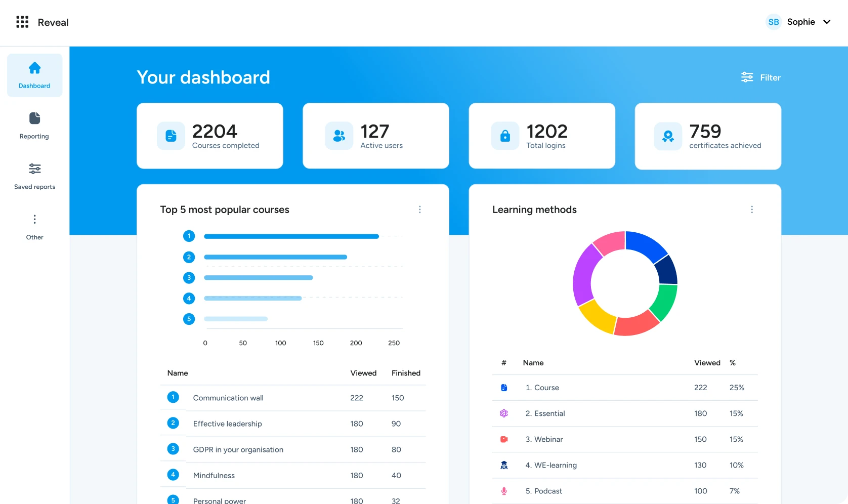The image size is (848, 504).
Task: Expand the Sophie account dropdown chevron
Action: click(827, 22)
